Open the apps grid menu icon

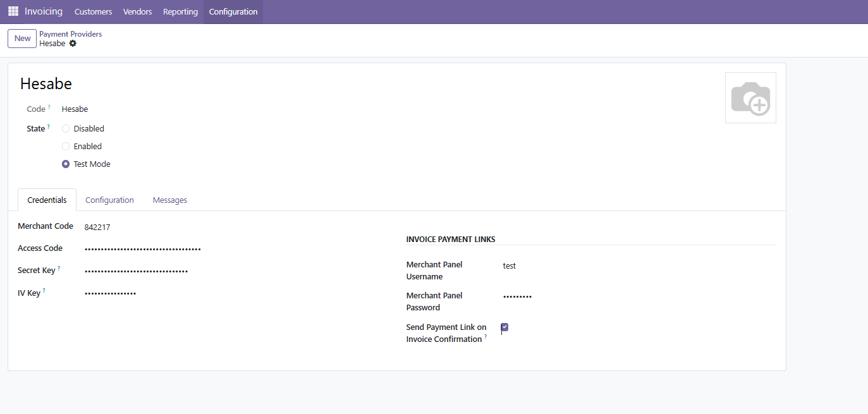13,11
